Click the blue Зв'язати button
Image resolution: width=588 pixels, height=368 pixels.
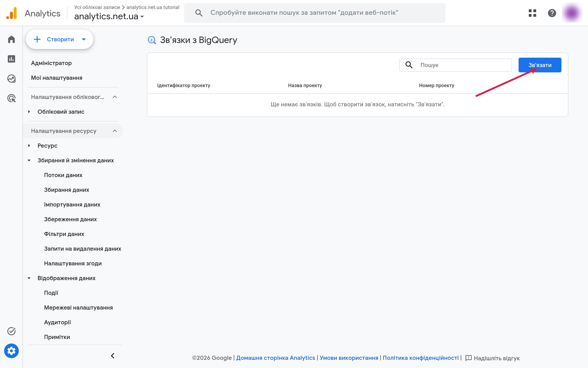click(x=540, y=65)
